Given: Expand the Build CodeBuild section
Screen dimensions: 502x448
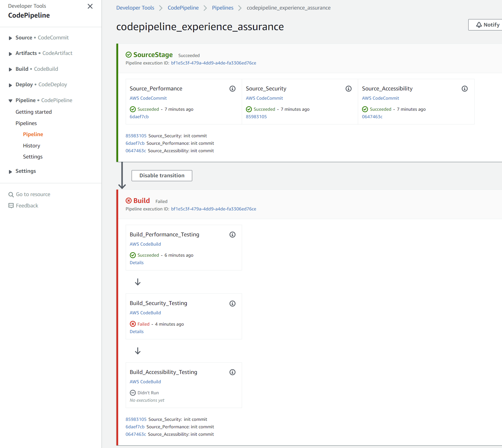Looking at the screenshot, I should pyautogui.click(x=10, y=69).
